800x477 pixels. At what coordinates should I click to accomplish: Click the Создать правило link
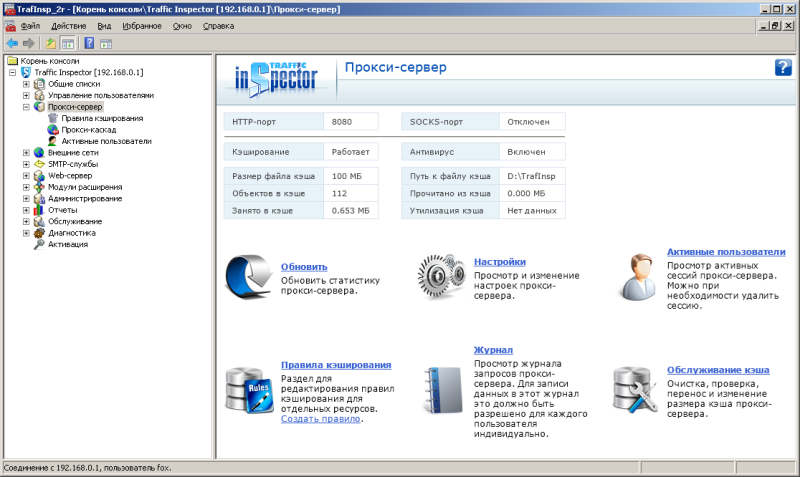[x=320, y=419]
